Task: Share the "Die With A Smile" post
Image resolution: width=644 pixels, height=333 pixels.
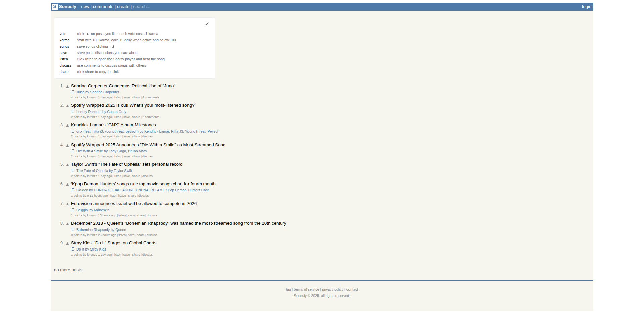Action: pos(136,156)
